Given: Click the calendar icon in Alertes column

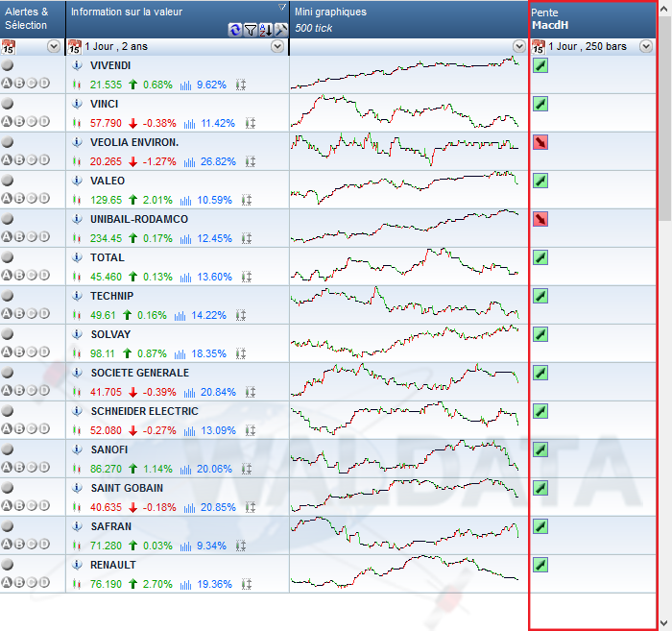Looking at the screenshot, I should (8, 47).
